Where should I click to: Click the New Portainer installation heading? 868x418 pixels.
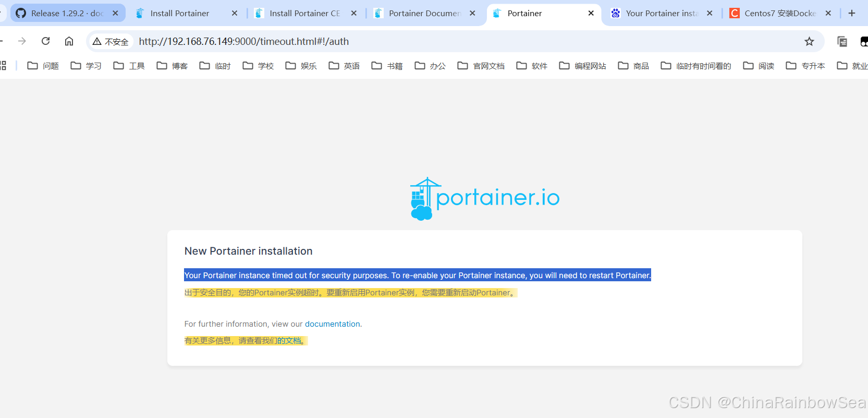pos(248,251)
